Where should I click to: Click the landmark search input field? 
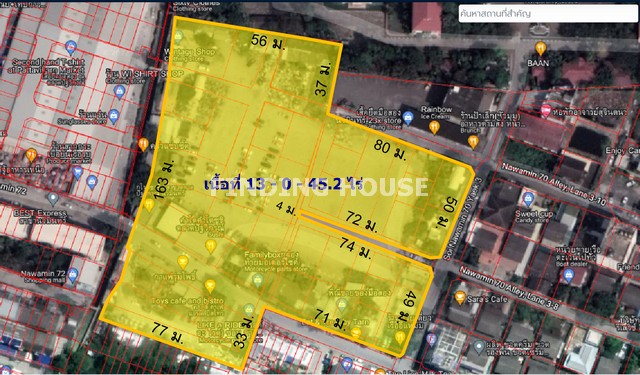[x=548, y=13]
